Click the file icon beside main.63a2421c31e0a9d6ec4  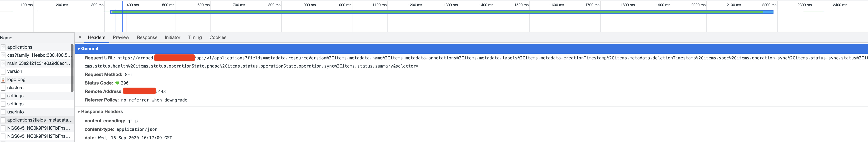click(3, 63)
